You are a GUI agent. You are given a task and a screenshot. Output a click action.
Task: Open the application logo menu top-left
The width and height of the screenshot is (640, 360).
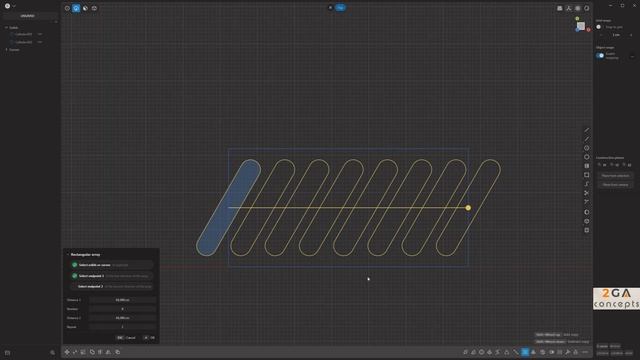(x=7, y=6)
